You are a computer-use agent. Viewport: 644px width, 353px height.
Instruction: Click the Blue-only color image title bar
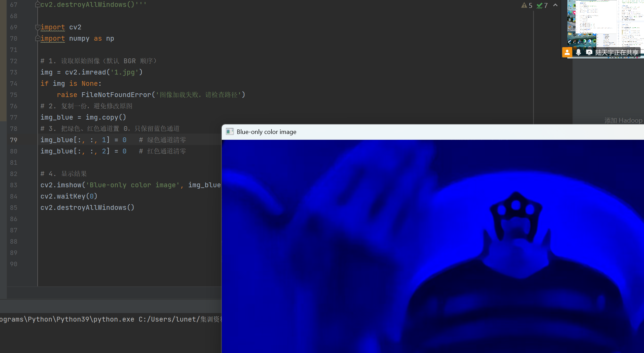click(433, 132)
